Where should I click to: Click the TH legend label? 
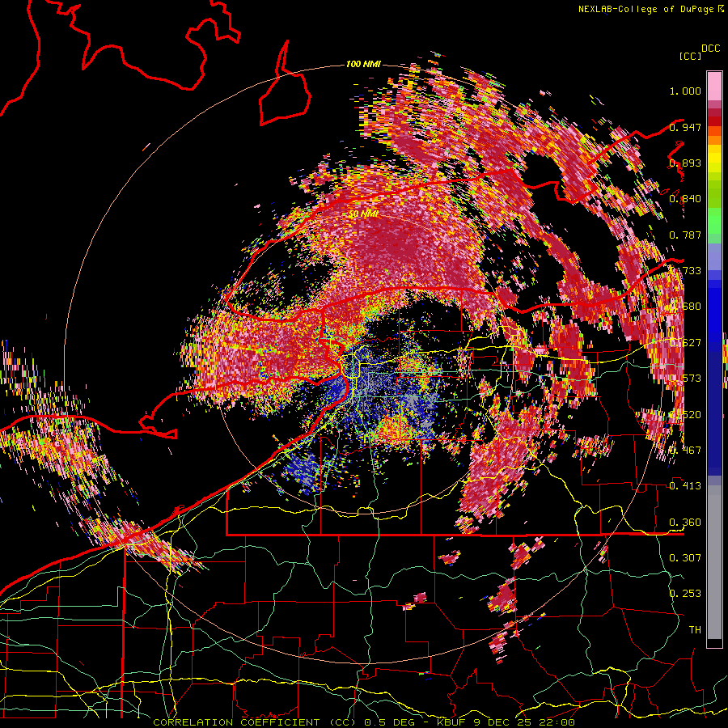[695, 630]
